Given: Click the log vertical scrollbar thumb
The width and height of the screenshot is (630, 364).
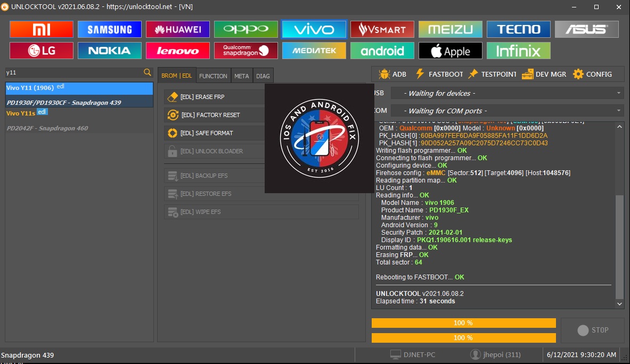Looking at the screenshot, I should 619,247.
